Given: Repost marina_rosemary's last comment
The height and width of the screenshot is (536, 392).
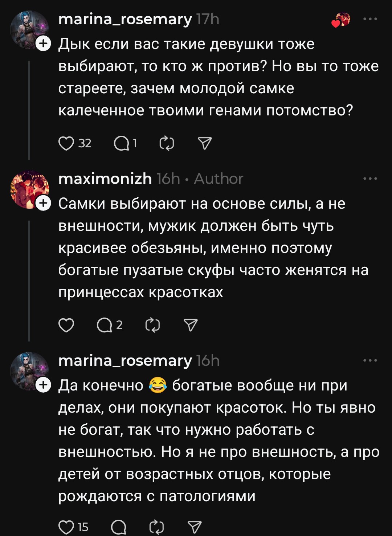Looking at the screenshot, I should click(157, 527).
